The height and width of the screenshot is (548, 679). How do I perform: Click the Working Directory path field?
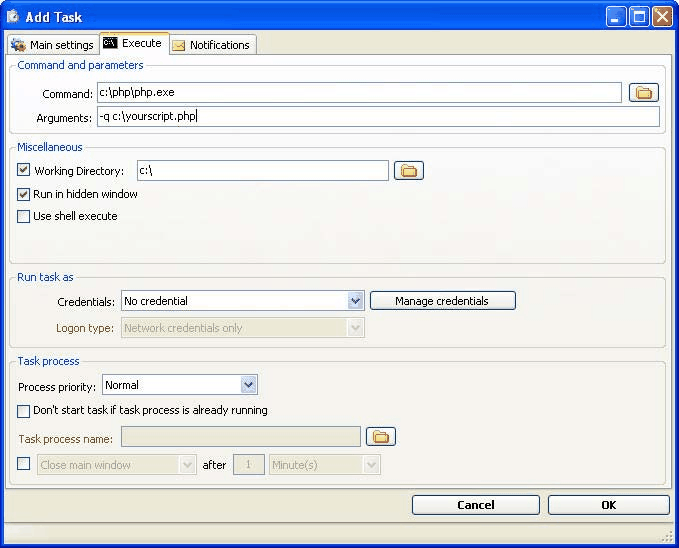point(262,171)
